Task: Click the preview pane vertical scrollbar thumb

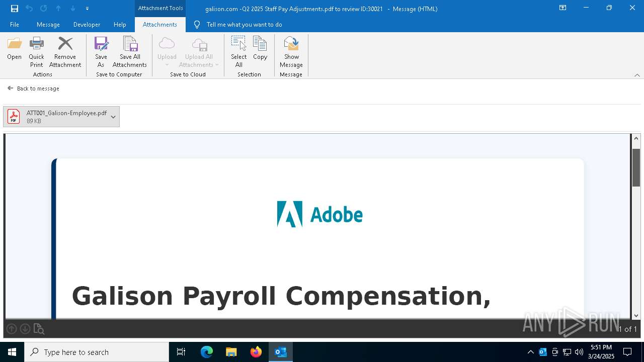Action: (636, 168)
